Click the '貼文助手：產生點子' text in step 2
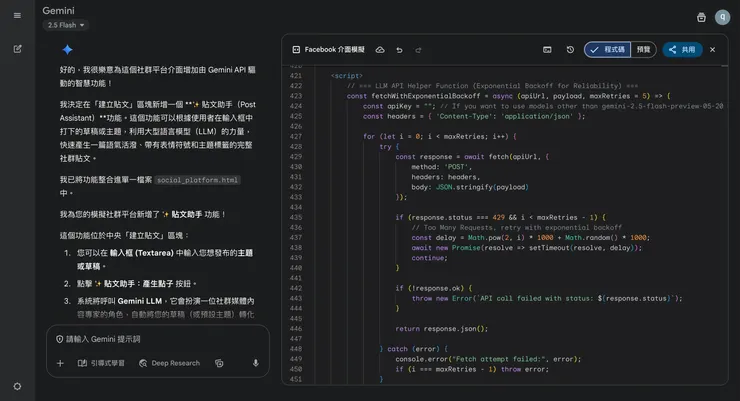The image size is (740, 401). (x=139, y=284)
